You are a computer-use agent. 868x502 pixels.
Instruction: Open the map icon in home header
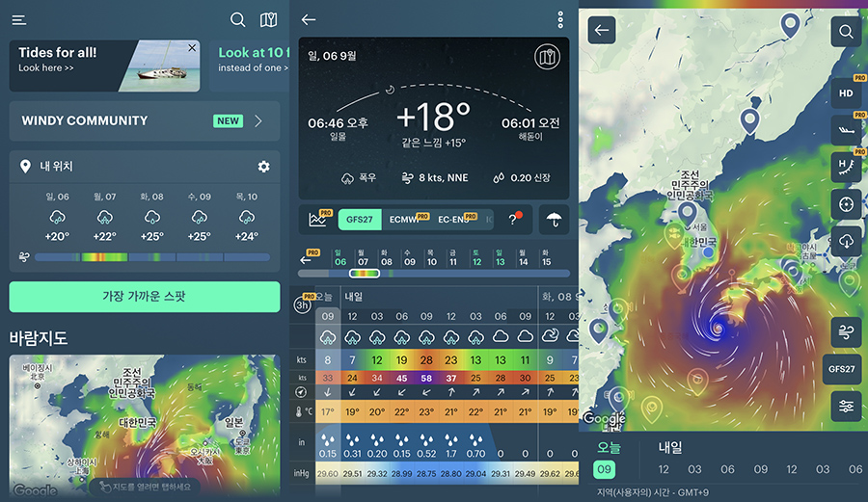(x=268, y=20)
